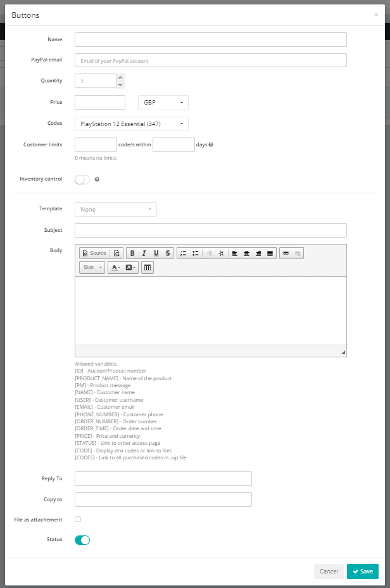The image size is (390, 588).
Task: Open the Codes dropdown PlayStation 12 Essential
Action: click(x=132, y=124)
